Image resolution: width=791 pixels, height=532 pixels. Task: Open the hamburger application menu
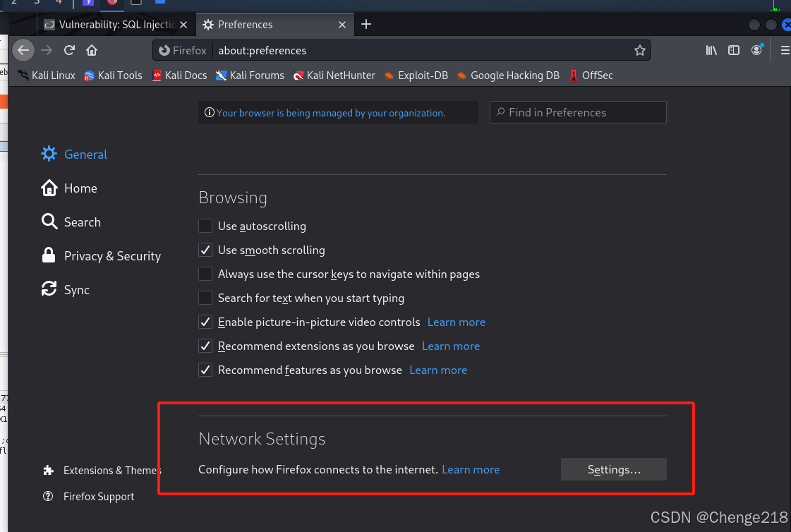(x=785, y=50)
